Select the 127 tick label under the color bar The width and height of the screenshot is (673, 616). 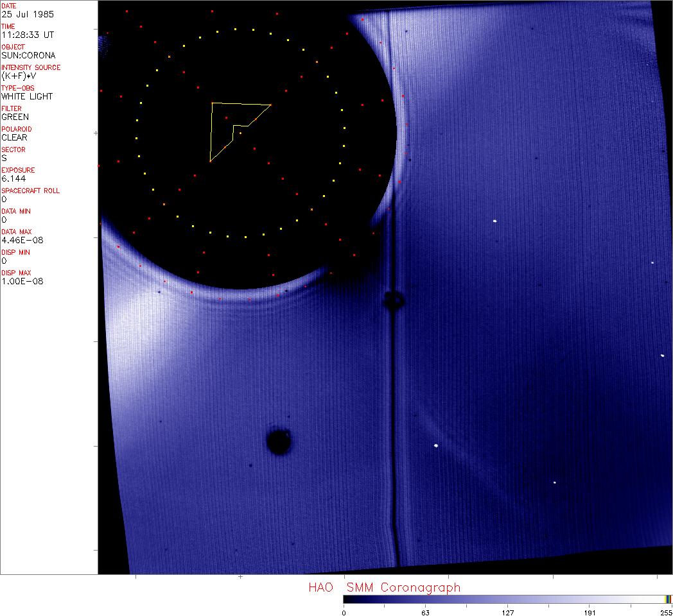507,612
